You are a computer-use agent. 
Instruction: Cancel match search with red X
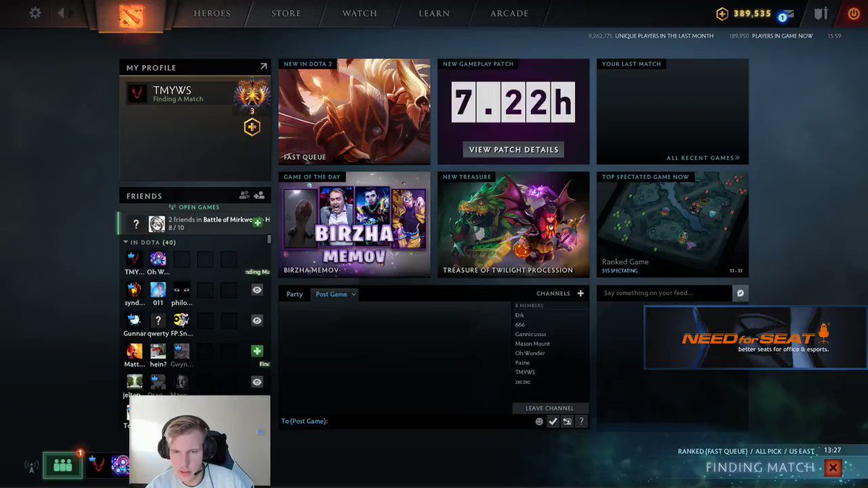(833, 468)
